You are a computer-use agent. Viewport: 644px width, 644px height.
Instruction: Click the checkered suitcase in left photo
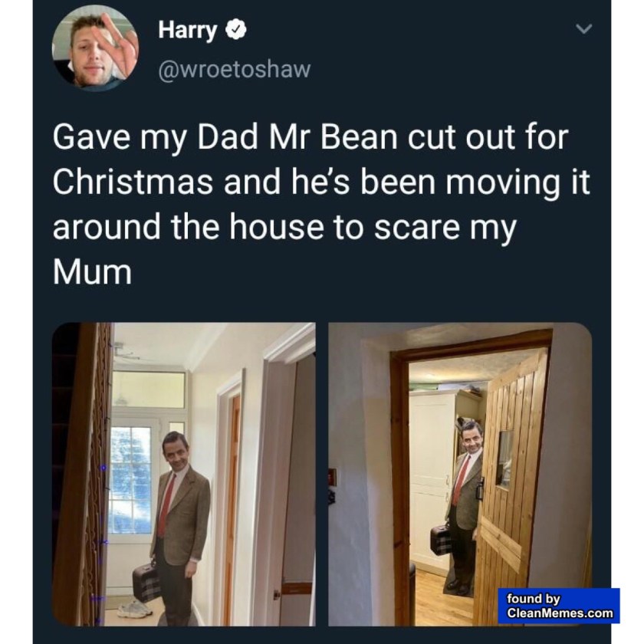coord(146,581)
